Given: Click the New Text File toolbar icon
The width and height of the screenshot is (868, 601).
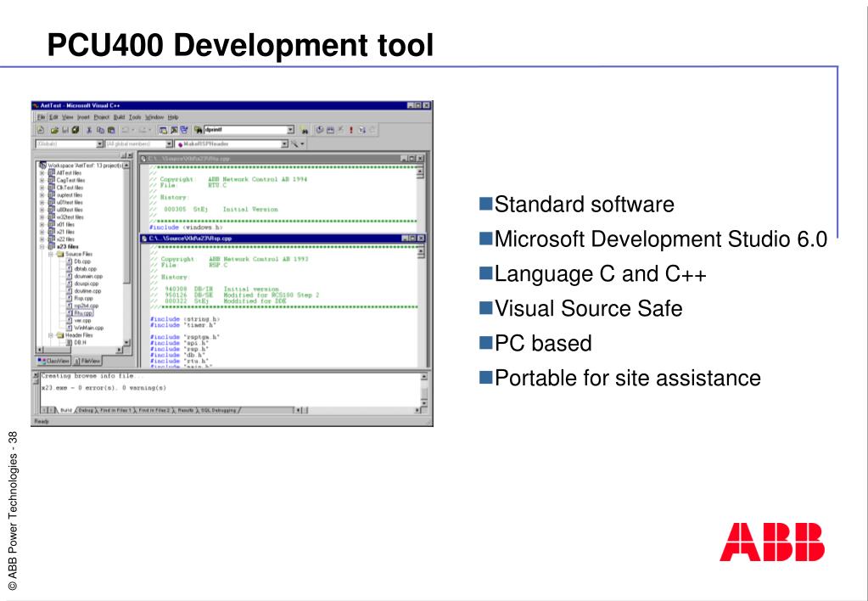Looking at the screenshot, I should [x=41, y=130].
